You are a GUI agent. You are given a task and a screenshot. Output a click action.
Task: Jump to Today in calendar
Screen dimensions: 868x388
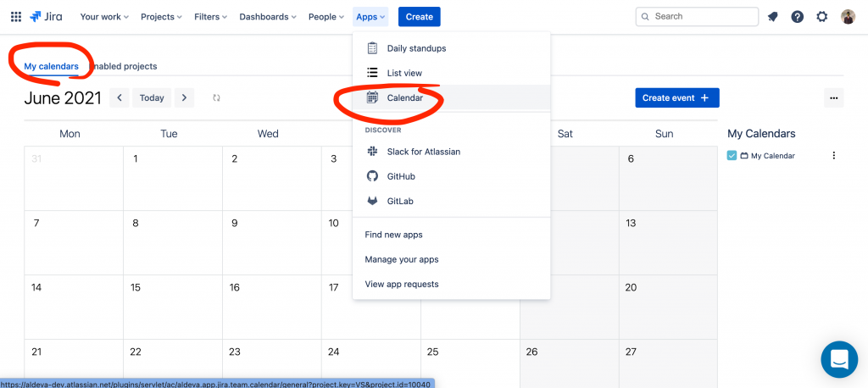(152, 98)
